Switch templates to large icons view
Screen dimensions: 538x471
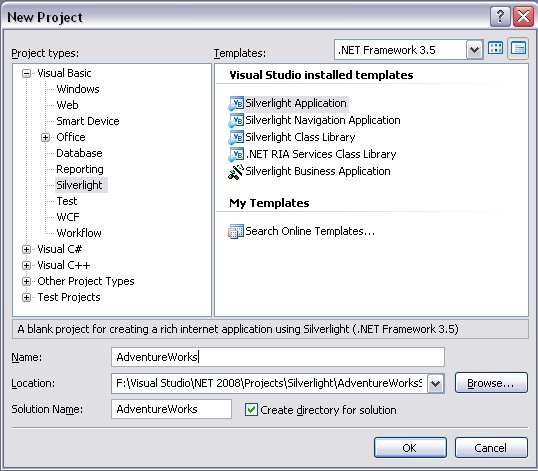point(495,48)
